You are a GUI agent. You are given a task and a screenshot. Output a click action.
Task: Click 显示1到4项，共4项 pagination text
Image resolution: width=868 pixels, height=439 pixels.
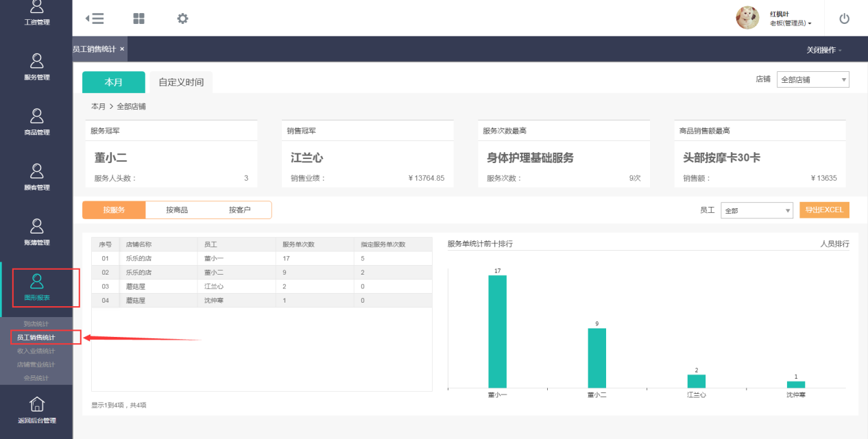pyautogui.click(x=119, y=405)
